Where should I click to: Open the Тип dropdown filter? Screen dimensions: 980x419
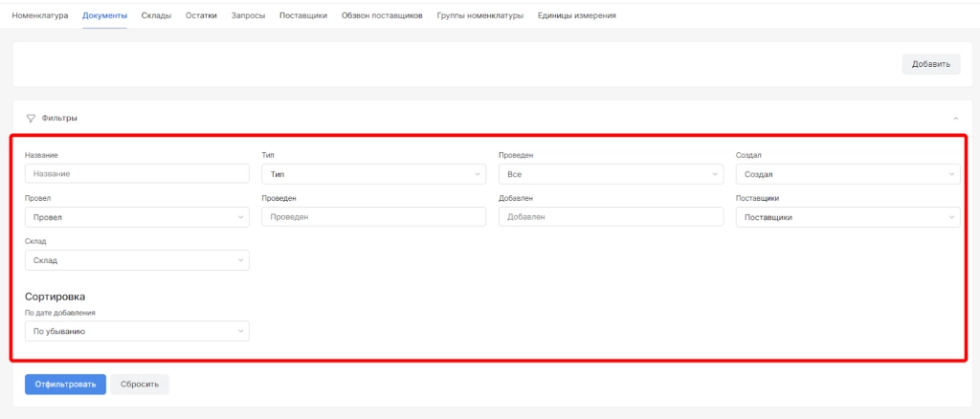tap(373, 174)
